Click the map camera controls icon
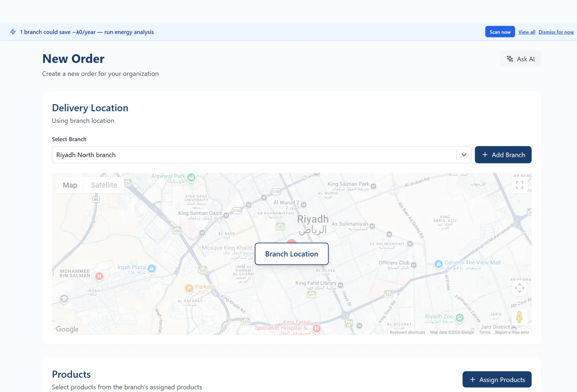 [519, 288]
